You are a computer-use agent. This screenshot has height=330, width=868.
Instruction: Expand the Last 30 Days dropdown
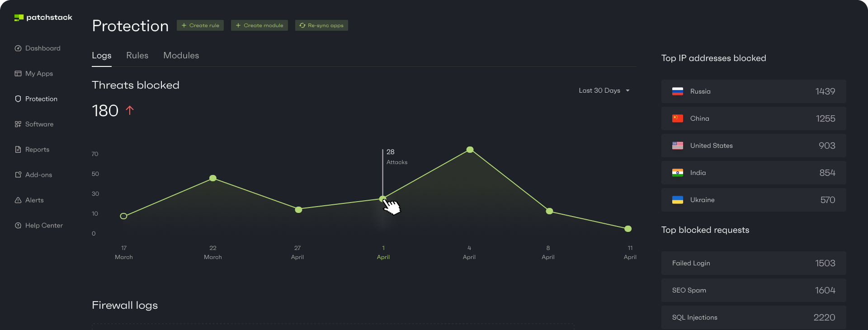click(604, 90)
